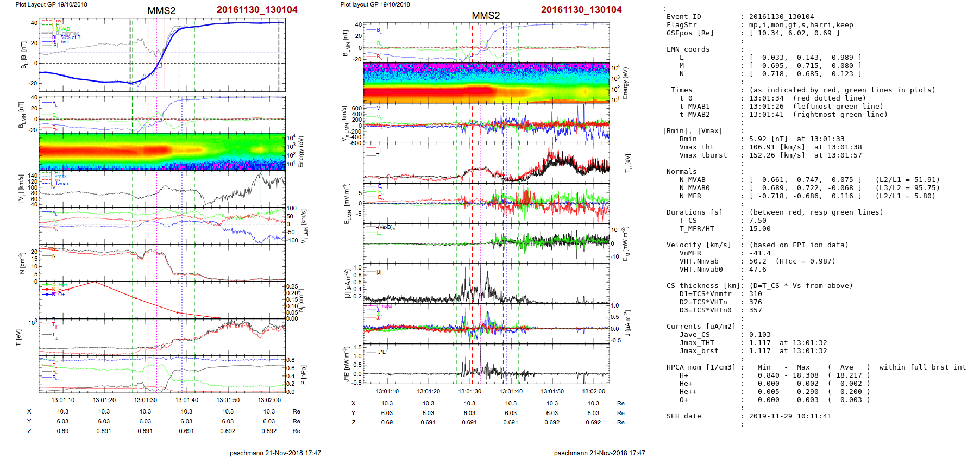Screen dimensions: 980x457
Task: Click the red 20161130_130104 label above the right plot
Action: 581,10
